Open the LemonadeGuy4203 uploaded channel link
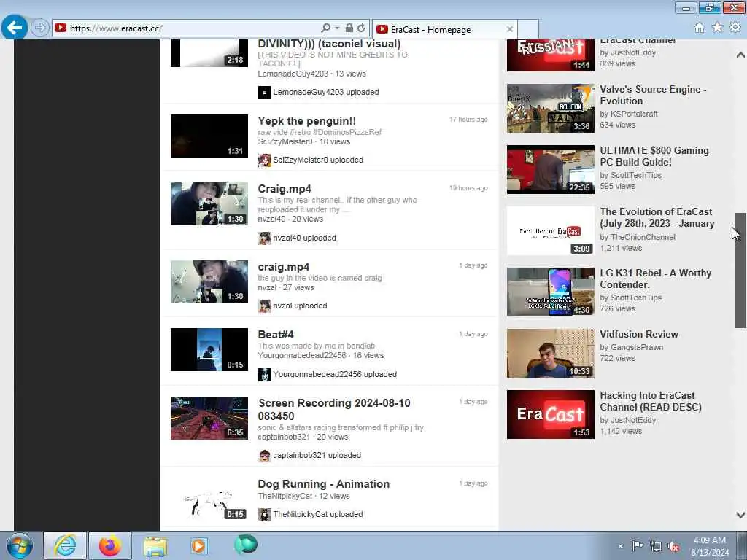 click(326, 92)
